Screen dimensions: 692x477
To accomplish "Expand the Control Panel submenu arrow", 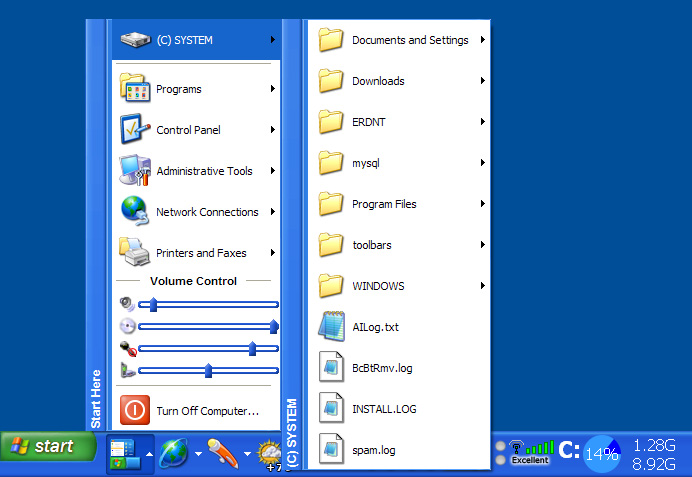I will pyautogui.click(x=273, y=130).
